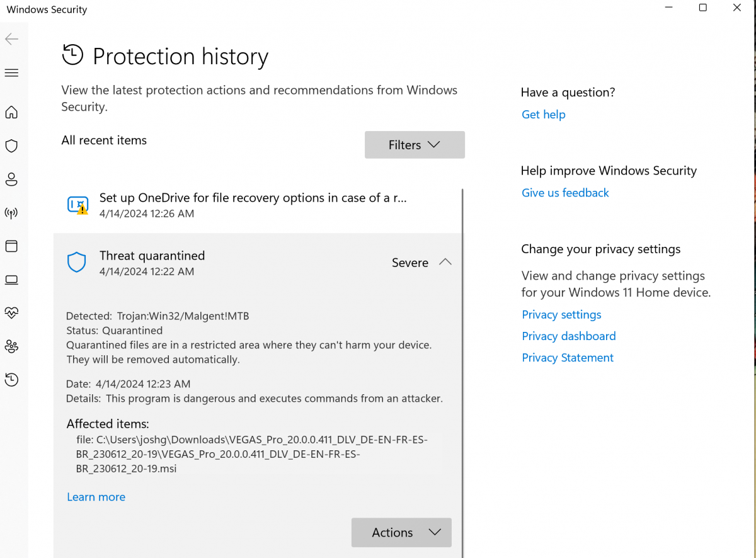
Task: Open the OneDrive file recovery setup item
Action: coord(258,205)
